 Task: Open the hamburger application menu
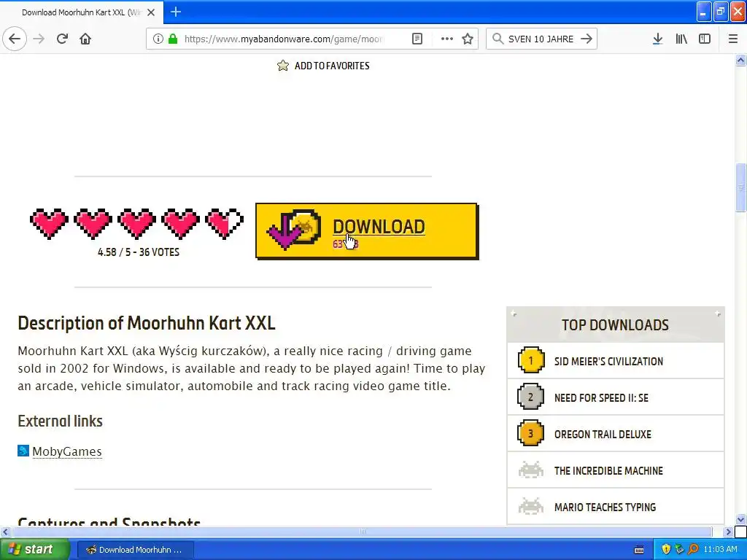point(732,39)
